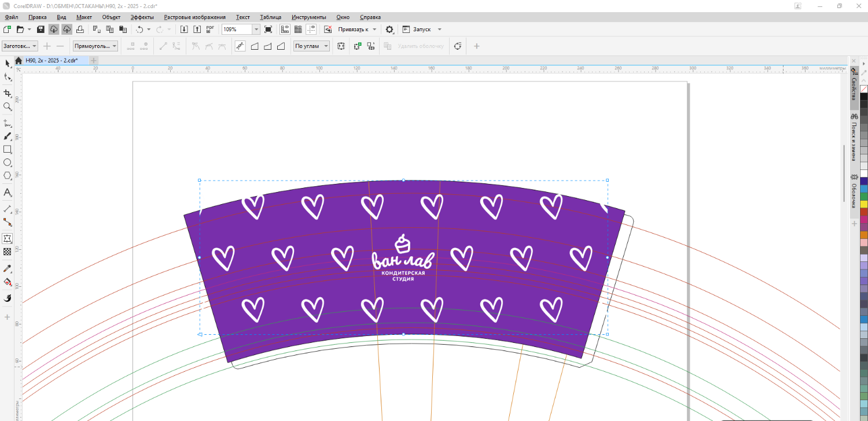The height and width of the screenshot is (421, 868).
Task: Open the zoom level 109% dropdown
Action: point(256,29)
